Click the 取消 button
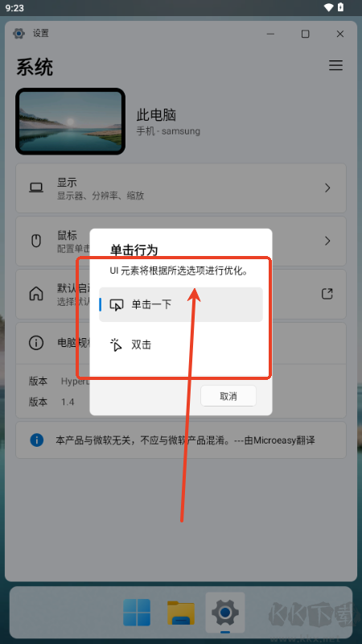362x644 pixels. point(228,396)
